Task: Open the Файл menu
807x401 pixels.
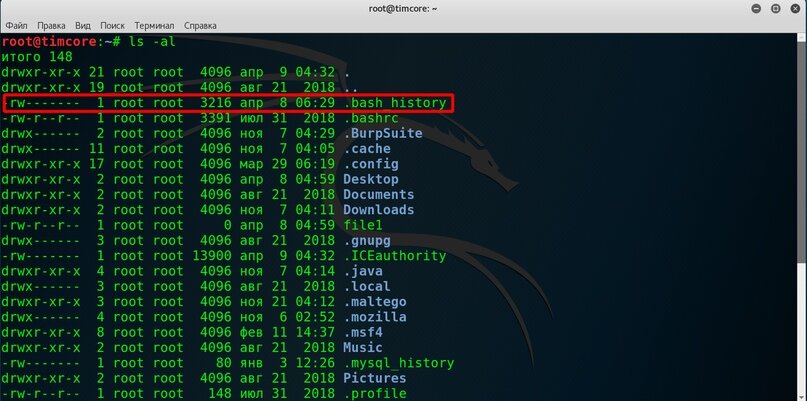Action: 16,25
